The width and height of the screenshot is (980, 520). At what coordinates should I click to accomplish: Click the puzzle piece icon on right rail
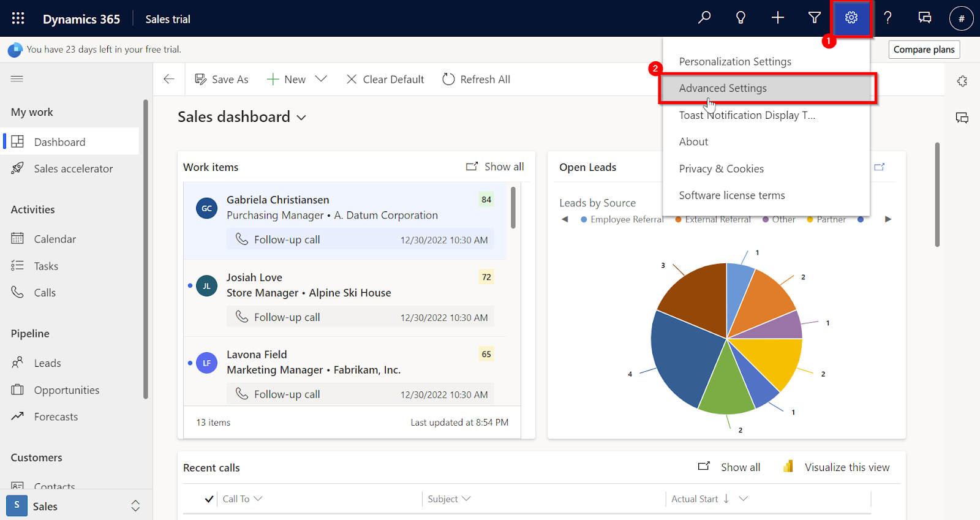point(962,81)
